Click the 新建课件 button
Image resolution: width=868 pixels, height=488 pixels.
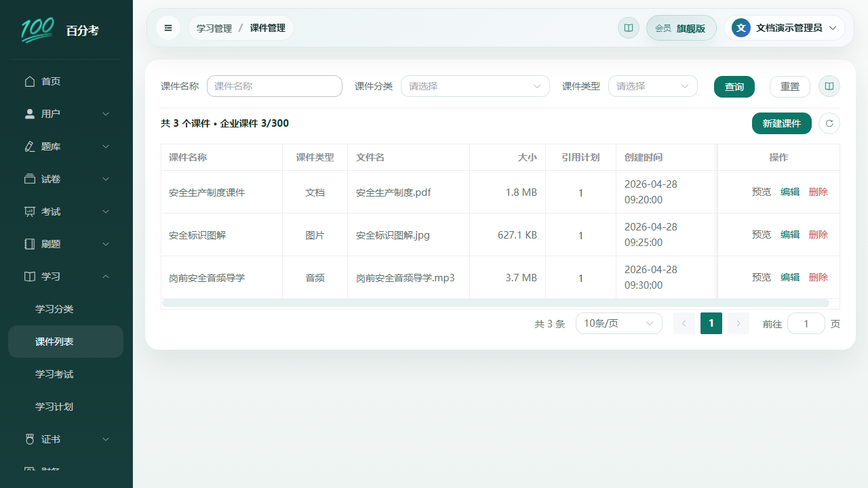[x=782, y=123]
